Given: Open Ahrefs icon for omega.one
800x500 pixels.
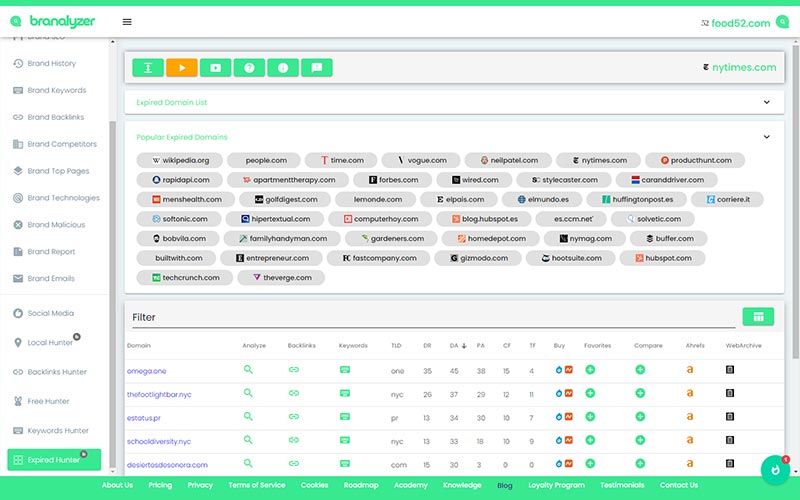Looking at the screenshot, I should [690, 369].
